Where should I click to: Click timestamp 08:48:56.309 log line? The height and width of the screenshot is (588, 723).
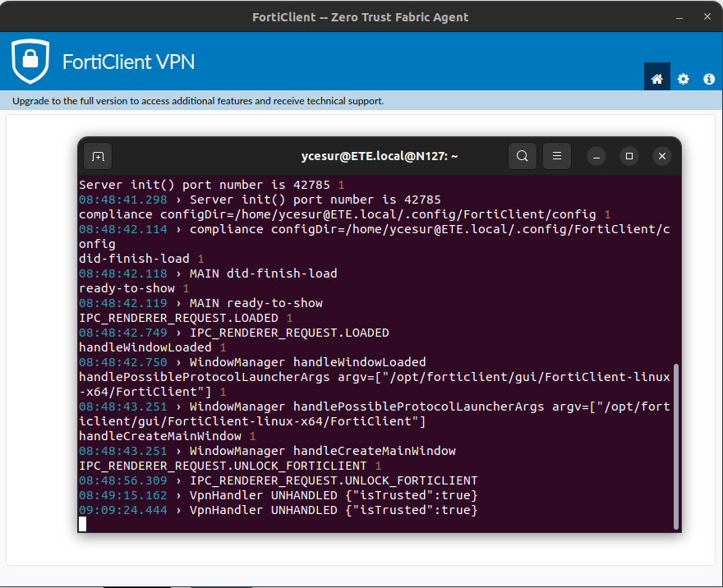(278, 480)
